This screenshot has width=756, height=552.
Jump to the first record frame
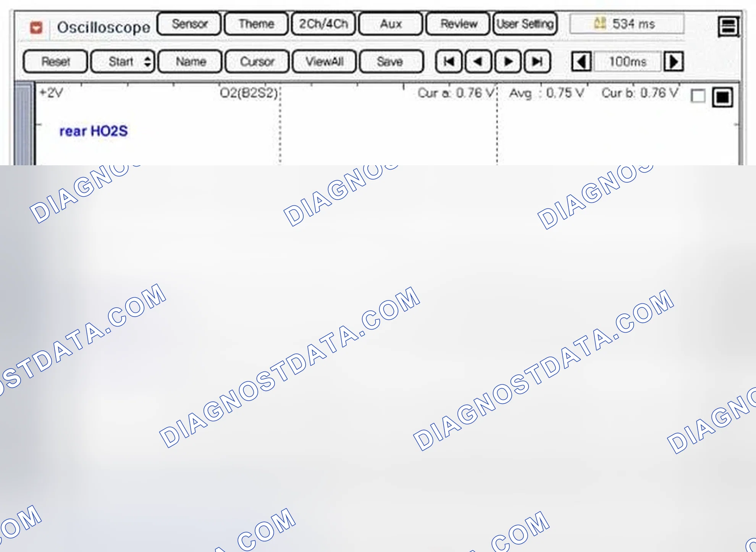click(x=449, y=61)
